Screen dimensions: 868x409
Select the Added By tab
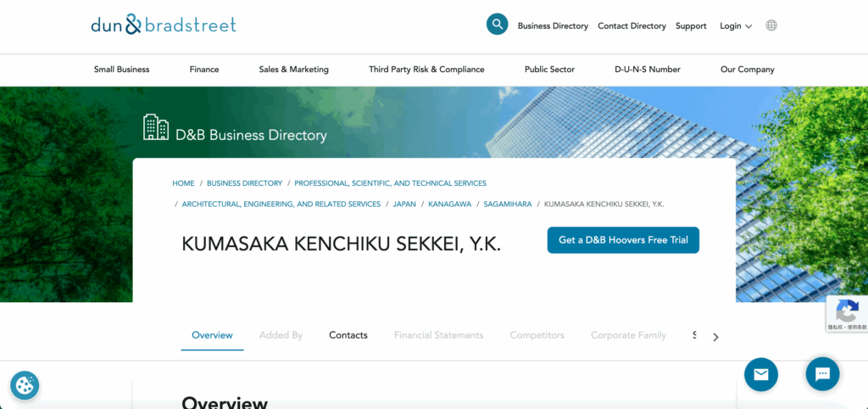[x=281, y=335]
